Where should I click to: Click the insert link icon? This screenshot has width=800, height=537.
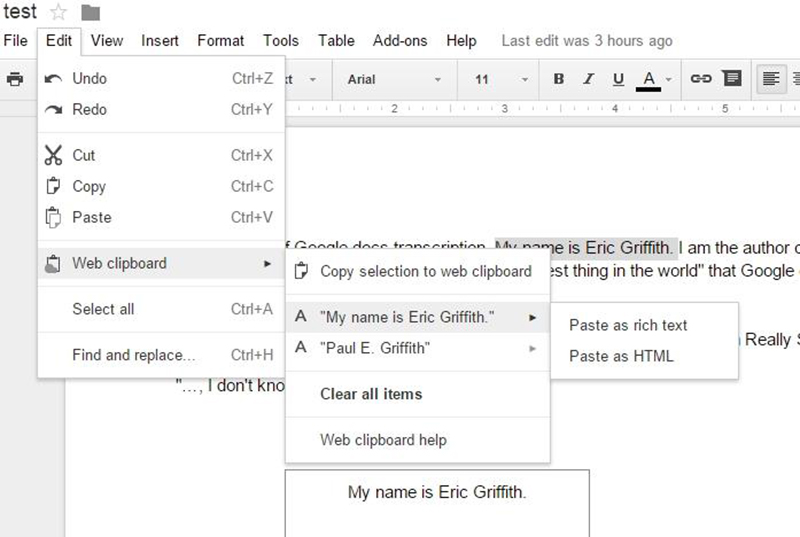coord(701,79)
